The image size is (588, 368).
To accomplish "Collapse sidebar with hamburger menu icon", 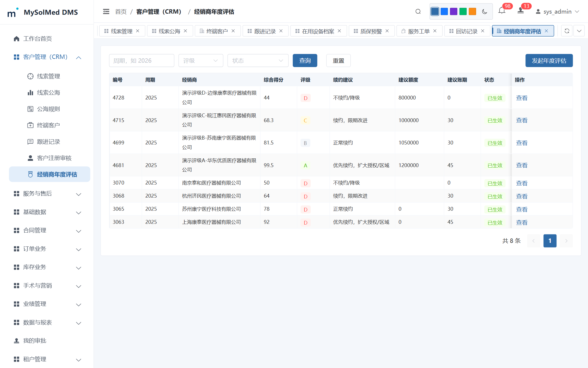I will (x=106, y=11).
